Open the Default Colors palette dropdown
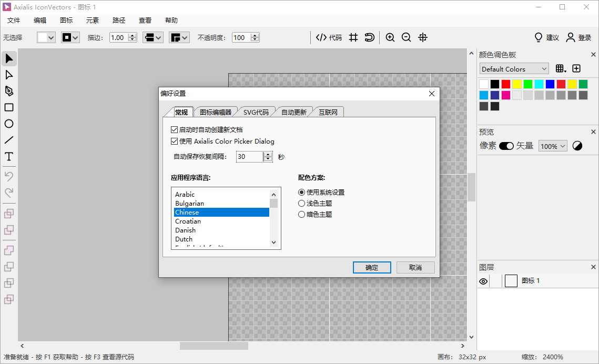599x364 pixels. tap(514, 68)
